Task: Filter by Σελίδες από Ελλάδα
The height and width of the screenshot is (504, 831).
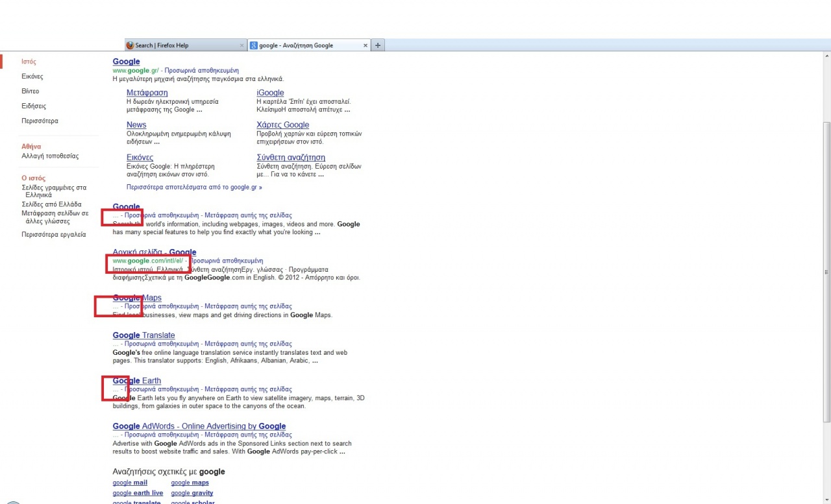Action: [51, 204]
